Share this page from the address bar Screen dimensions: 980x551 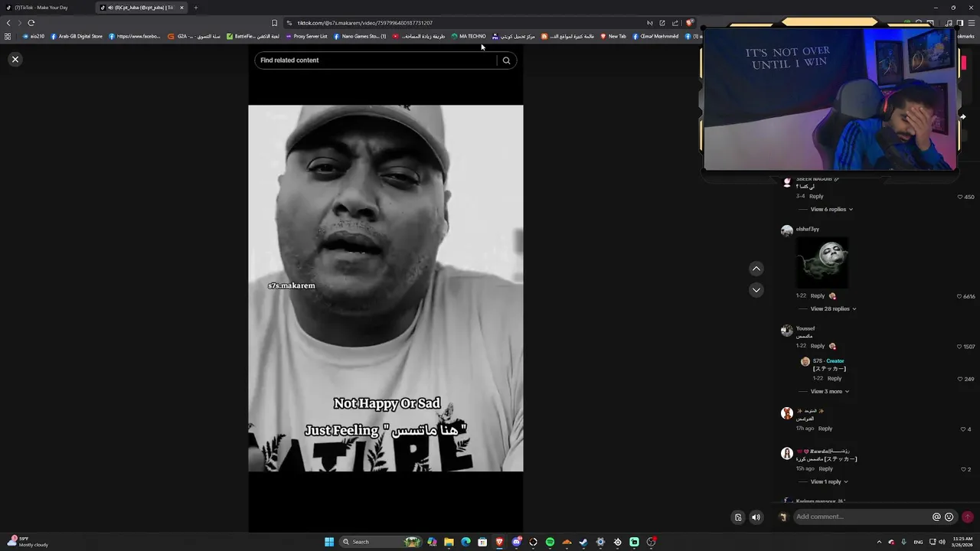(x=675, y=23)
